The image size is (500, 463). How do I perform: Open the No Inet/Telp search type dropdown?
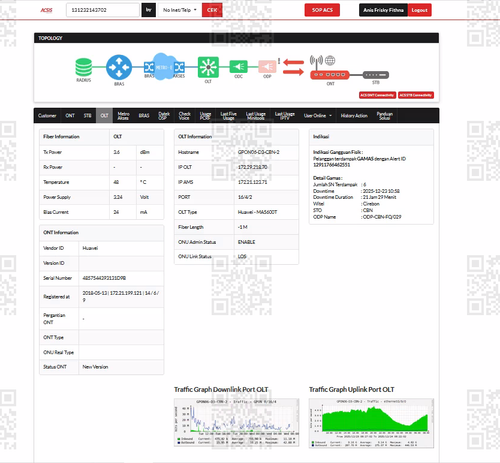click(180, 10)
